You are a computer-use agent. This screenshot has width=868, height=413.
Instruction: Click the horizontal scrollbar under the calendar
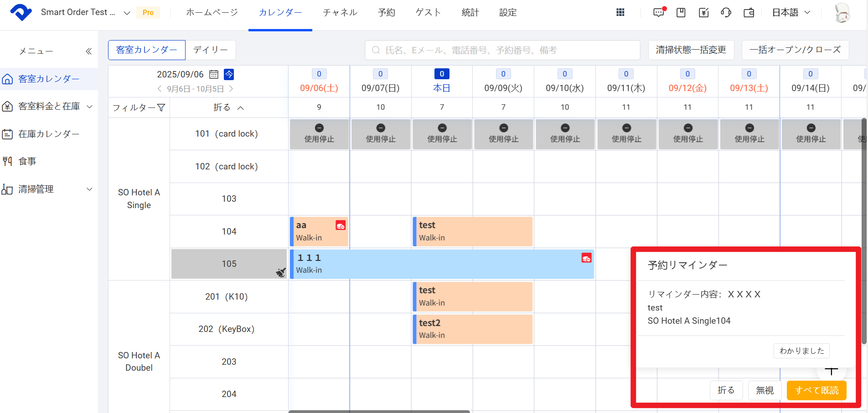(379, 411)
